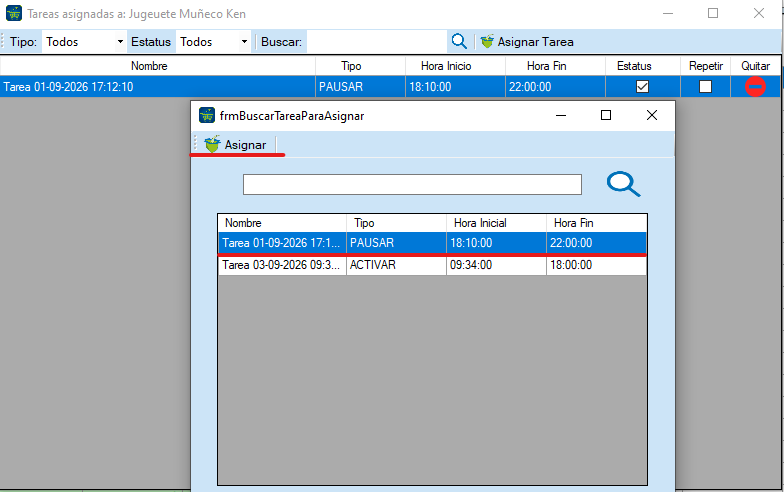Maximize the frmBuscarTareaParaAsignar dialog
784x492 pixels.
tap(606, 116)
